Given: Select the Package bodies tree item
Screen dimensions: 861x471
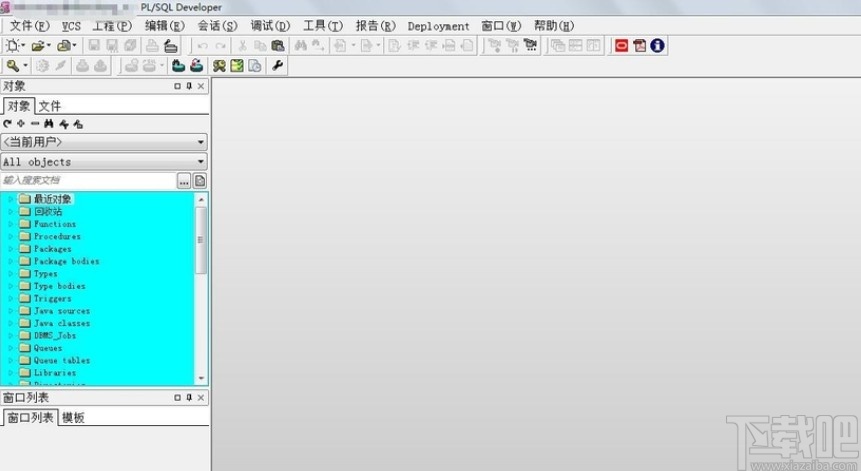Looking at the screenshot, I should coord(66,261).
